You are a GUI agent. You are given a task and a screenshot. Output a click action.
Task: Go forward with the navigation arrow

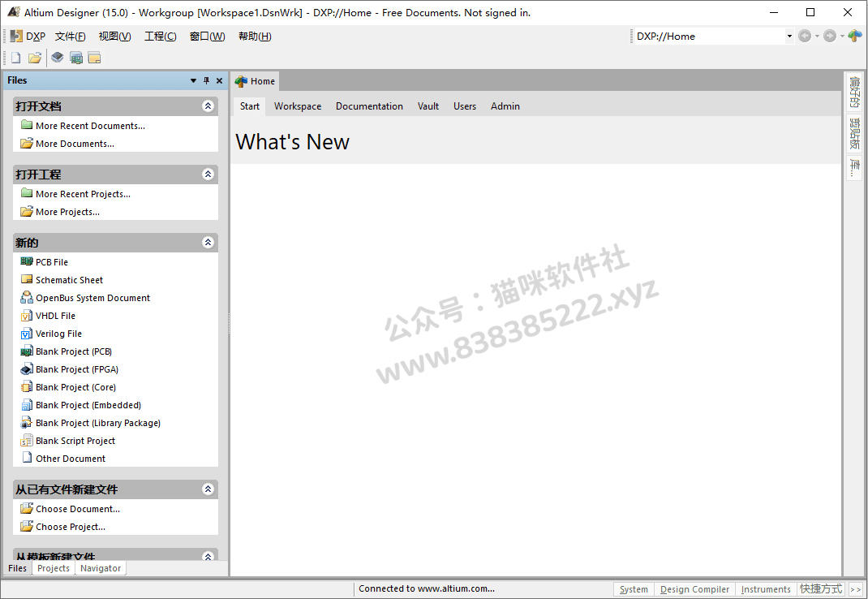829,36
